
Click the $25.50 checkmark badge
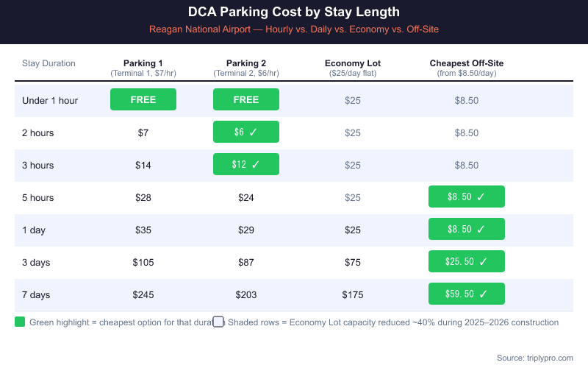tap(467, 262)
